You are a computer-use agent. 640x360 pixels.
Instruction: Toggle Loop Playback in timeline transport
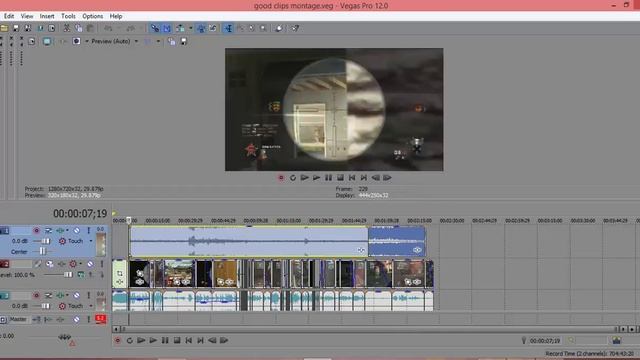click(129, 340)
